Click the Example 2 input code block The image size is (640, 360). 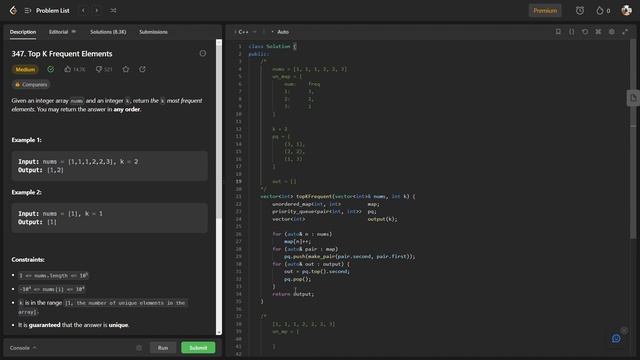point(109,218)
